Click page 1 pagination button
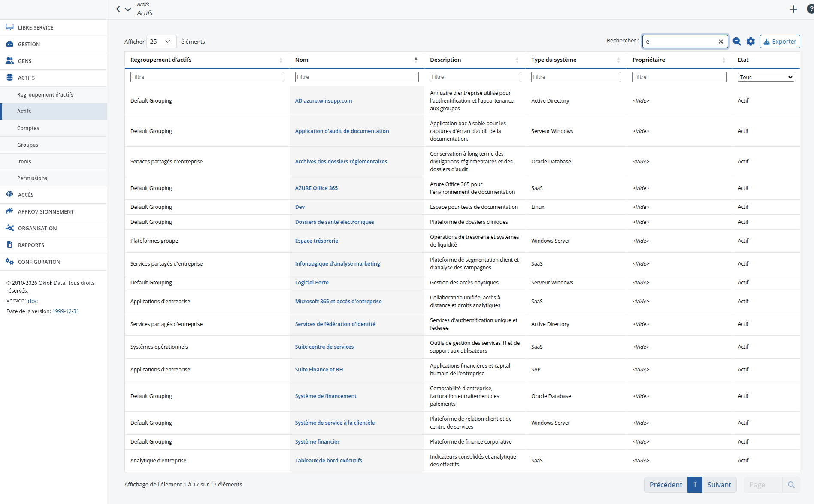Screen dimensions: 814x504 pos(695,485)
